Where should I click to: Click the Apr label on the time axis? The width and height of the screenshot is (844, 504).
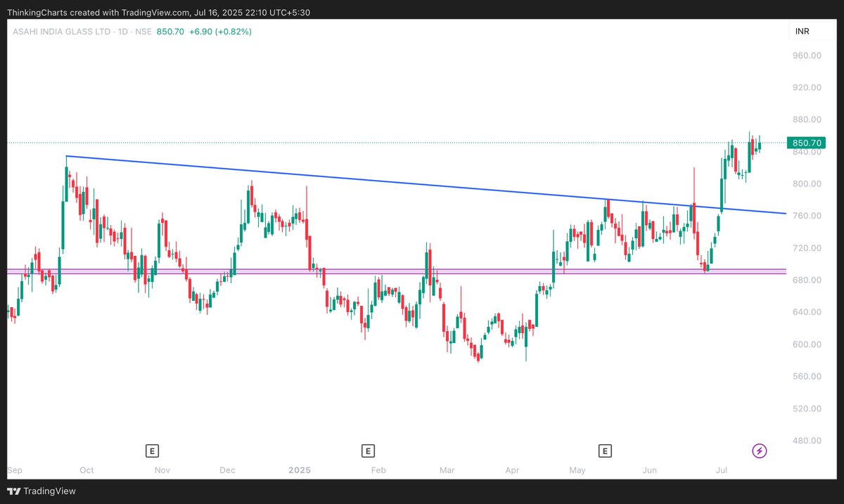(x=512, y=470)
